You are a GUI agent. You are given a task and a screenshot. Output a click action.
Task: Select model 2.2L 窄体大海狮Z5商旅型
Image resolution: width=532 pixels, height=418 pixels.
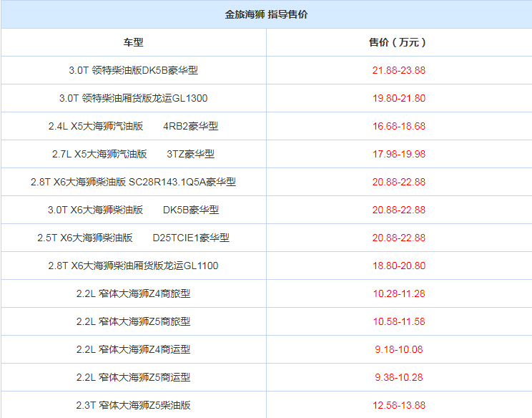tap(133, 321)
